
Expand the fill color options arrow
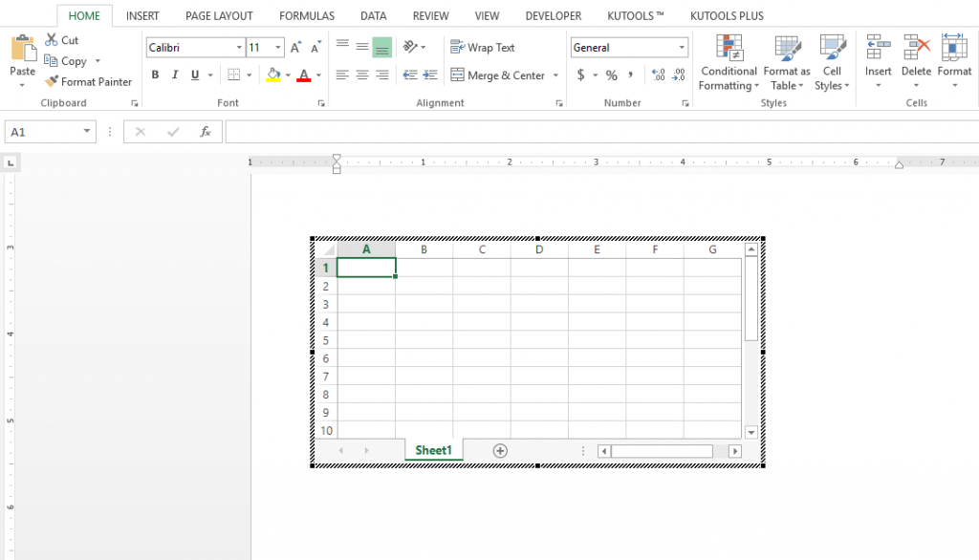[x=286, y=75]
